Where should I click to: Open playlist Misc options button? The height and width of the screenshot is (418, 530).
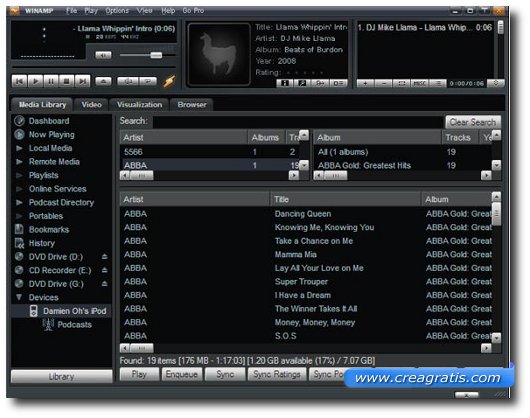coord(419,83)
